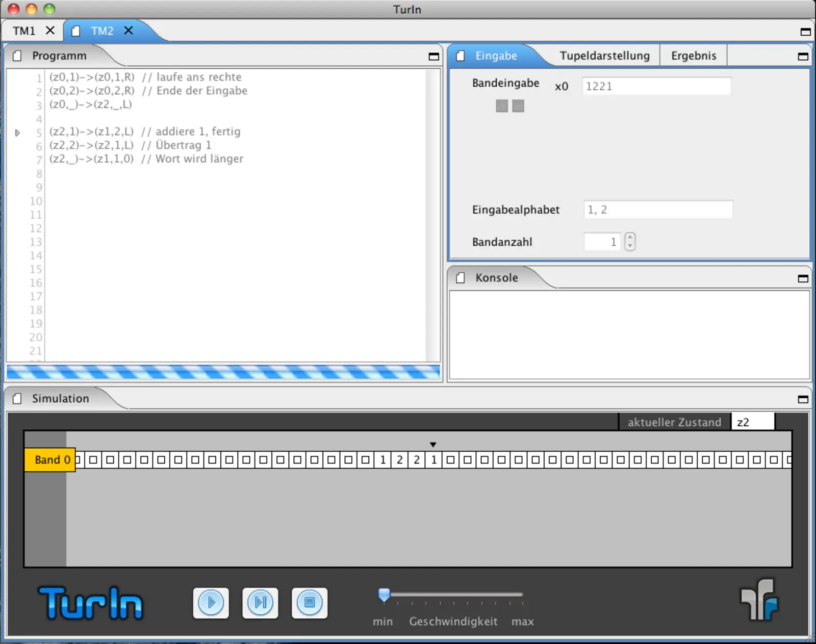Click the first gray square under Bandeingabe
The image size is (816, 644).
pyautogui.click(x=502, y=106)
